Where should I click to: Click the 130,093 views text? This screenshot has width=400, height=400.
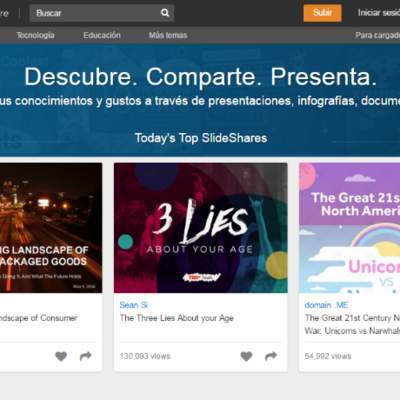[x=145, y=356]
